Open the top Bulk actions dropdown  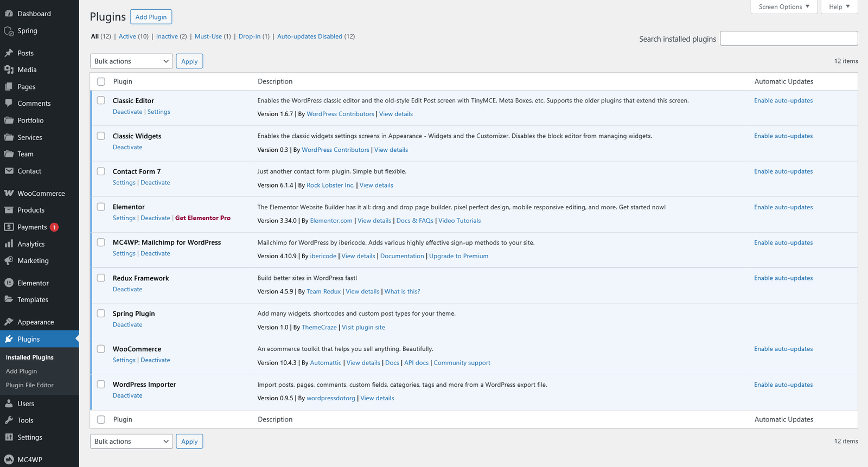point(131,61)
